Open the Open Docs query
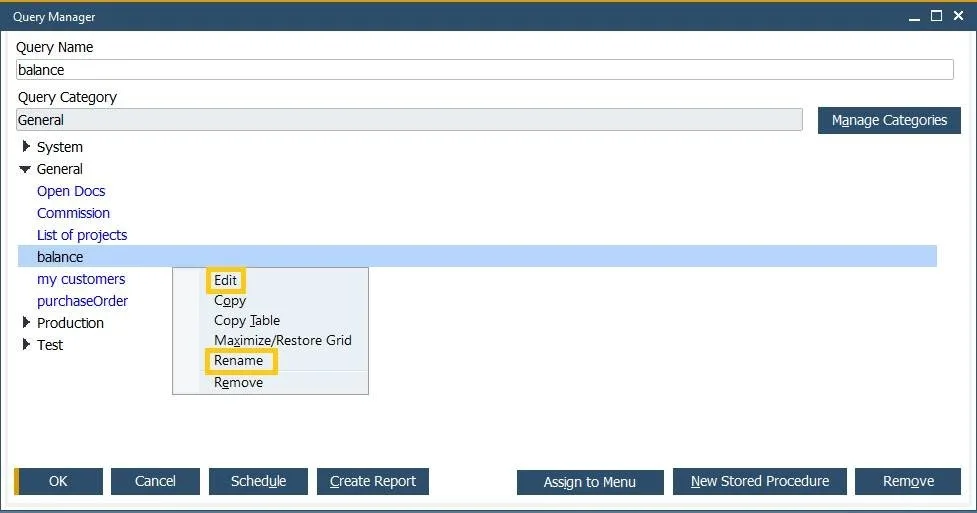977x513 pixels. (x=71, y=191)
